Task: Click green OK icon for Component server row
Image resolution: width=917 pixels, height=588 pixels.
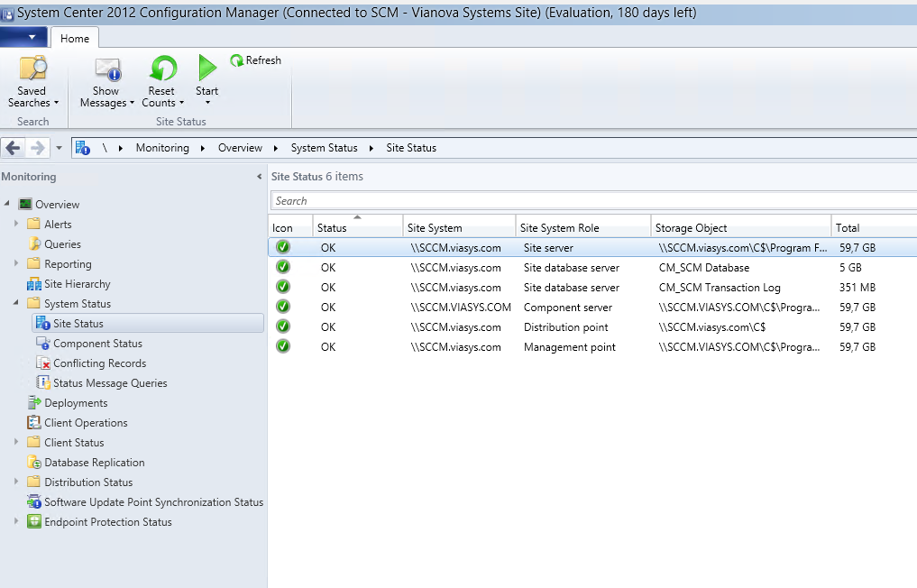Action: click(283, 307)
